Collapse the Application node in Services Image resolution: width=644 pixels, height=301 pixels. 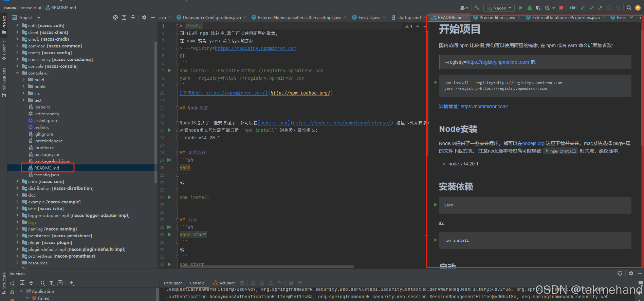pos(21,291)
